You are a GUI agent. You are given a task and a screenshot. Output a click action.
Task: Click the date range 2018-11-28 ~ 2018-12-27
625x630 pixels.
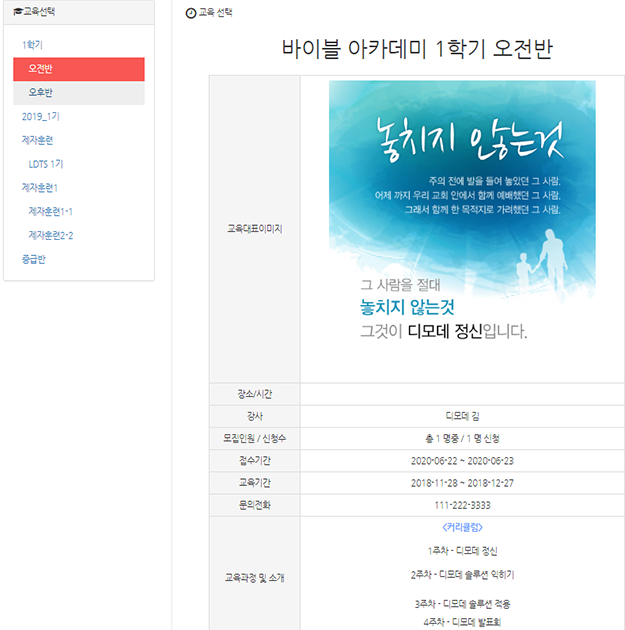point(462,483)
